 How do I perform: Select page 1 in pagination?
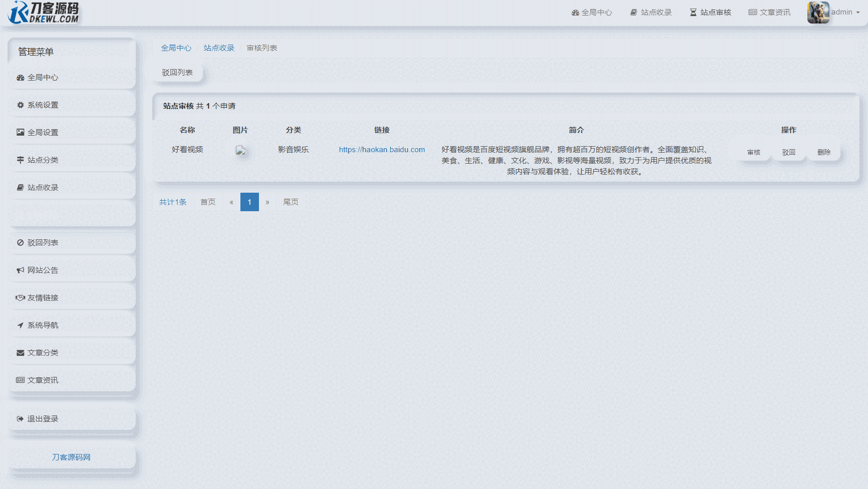(x=249, y=202)
